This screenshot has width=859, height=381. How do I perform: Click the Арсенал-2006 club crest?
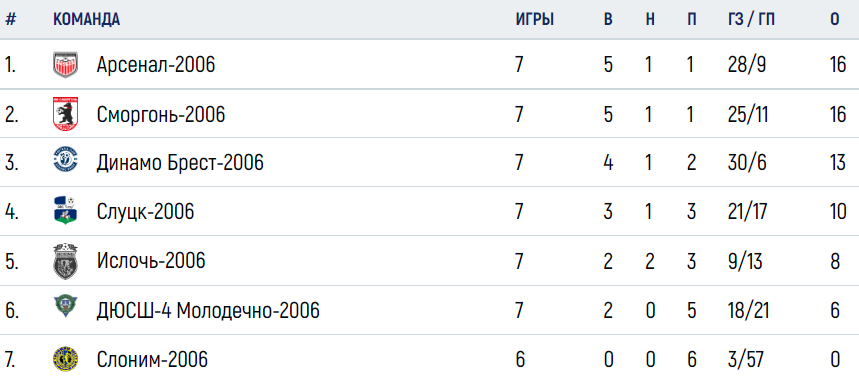pyautogui.click(x=65, y=65)
